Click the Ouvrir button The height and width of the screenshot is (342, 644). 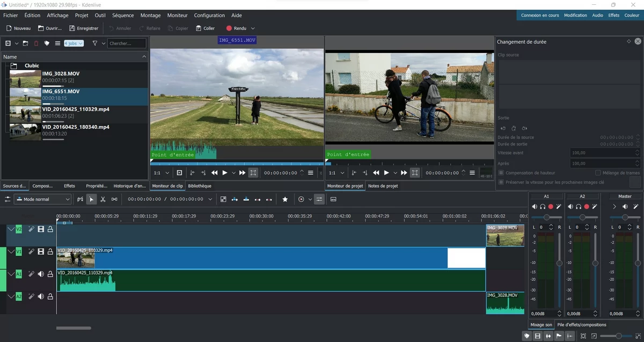(x=49, y=28)
